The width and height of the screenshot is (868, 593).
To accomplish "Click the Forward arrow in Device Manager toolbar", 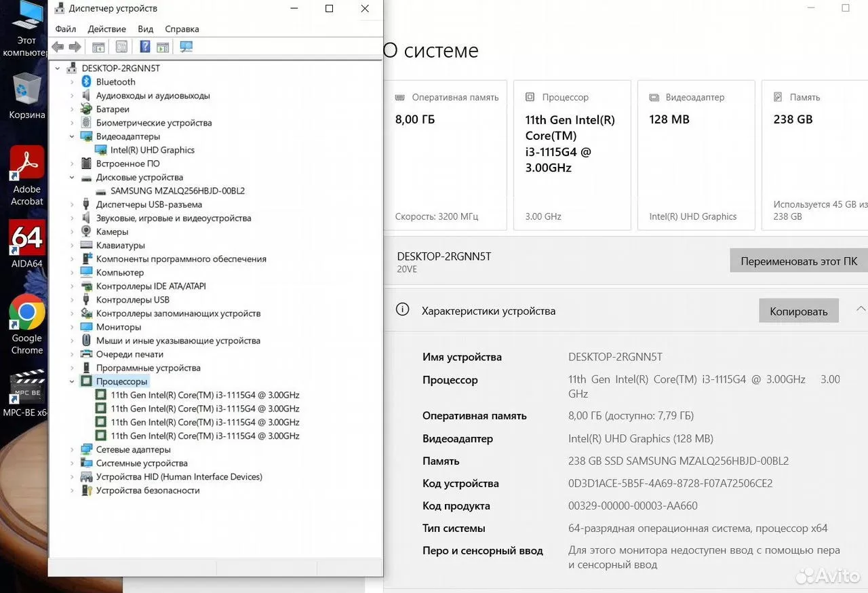I will coord(75,47).
